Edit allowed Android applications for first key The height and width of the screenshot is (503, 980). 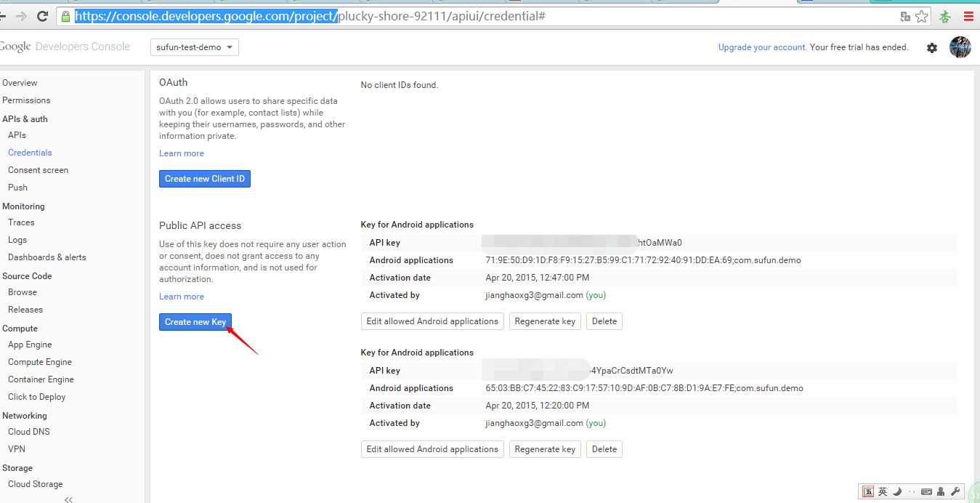(432, 321)
